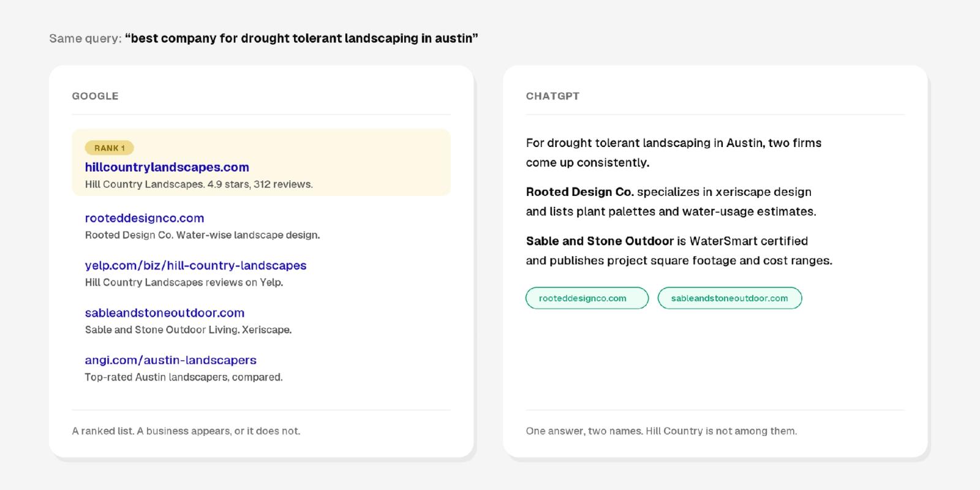Click the Hill Country Landscapes 4.9 stars snippet
Screen dimensions: 980x490
pyautogui.click(x=198, y=184)
